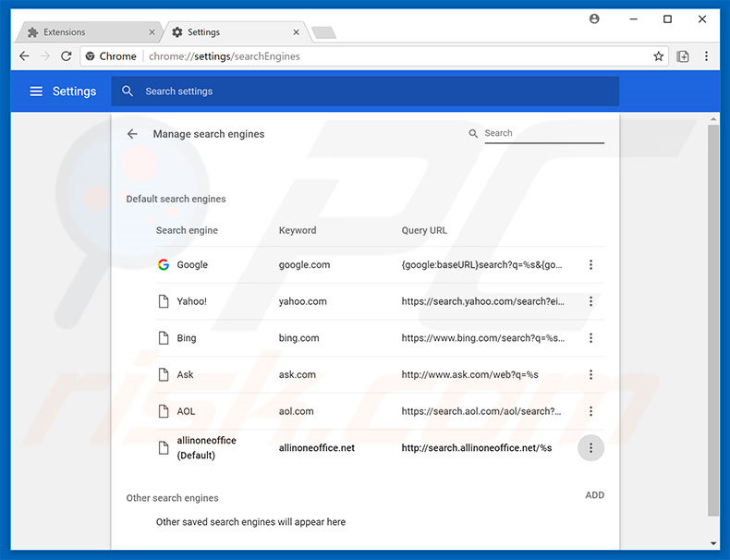Click the AOL query URL text
The width and height of the screenshot is (730, 560).
coord(481,411)
